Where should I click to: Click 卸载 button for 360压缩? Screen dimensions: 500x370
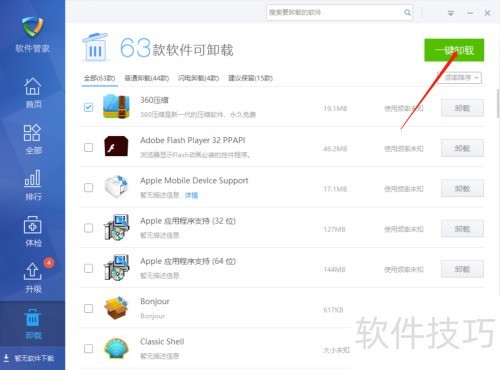[462, 108]
